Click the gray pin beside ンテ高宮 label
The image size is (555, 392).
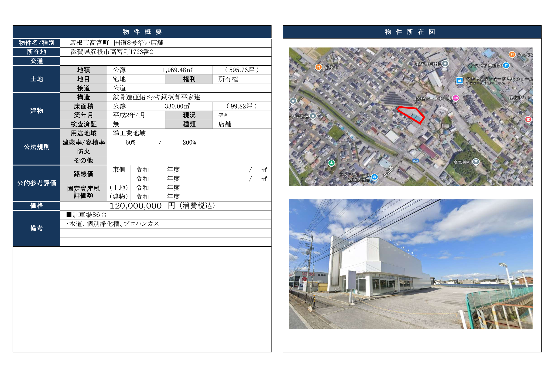313,116
